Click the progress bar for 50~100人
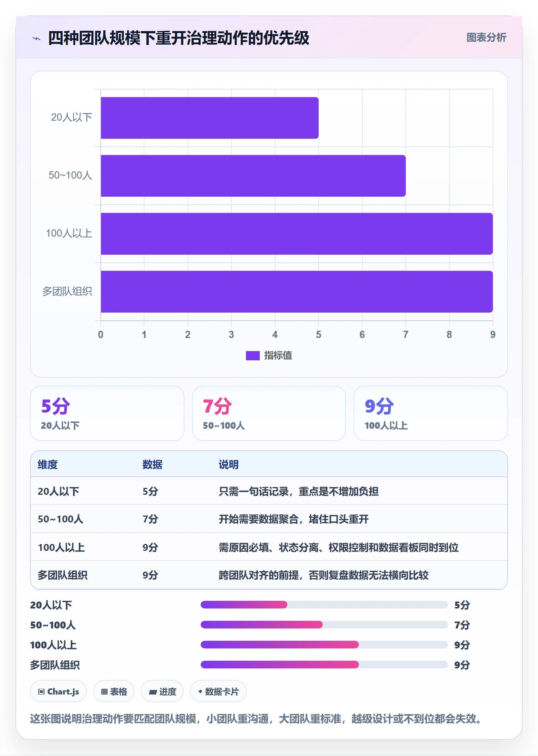Screen dimensions: 538x756 coord(324,625)
